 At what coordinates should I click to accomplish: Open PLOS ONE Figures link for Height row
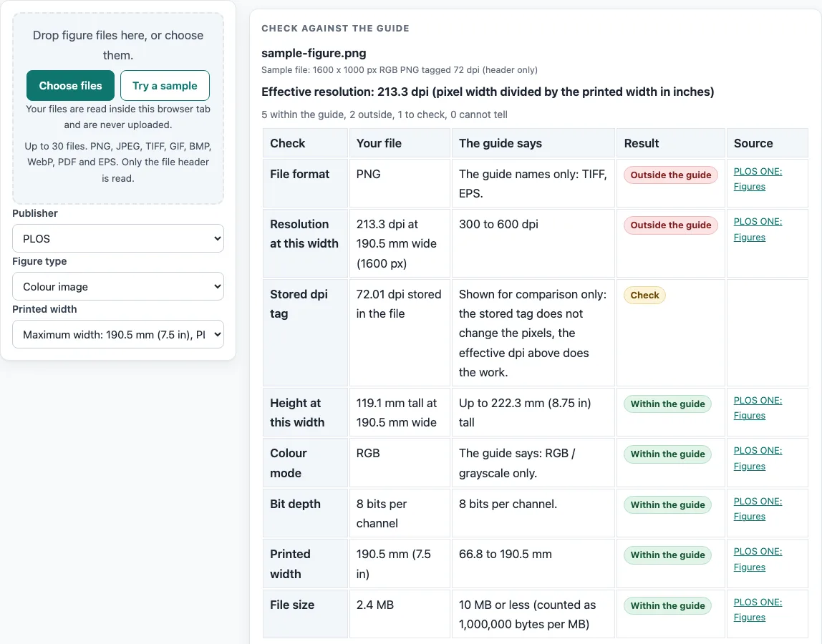758,408
